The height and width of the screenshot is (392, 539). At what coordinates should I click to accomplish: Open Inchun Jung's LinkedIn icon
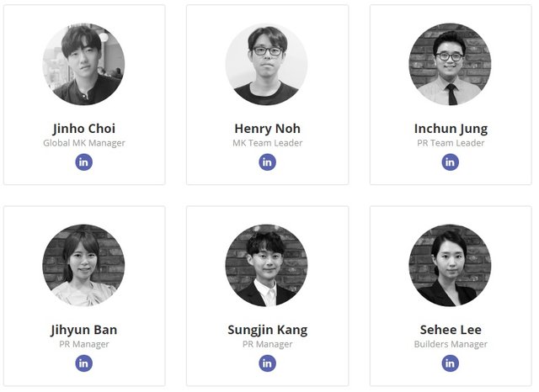451,162
